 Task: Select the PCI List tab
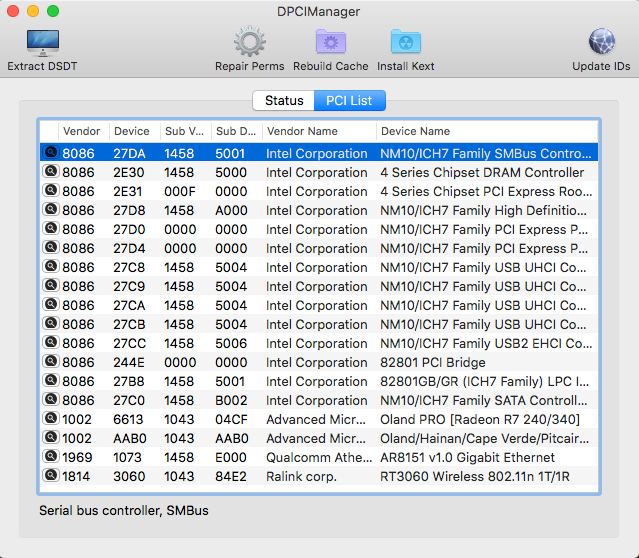(349, 100)
